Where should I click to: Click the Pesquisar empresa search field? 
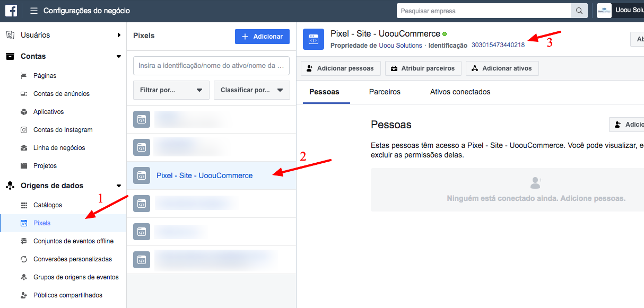pos(484,11)
